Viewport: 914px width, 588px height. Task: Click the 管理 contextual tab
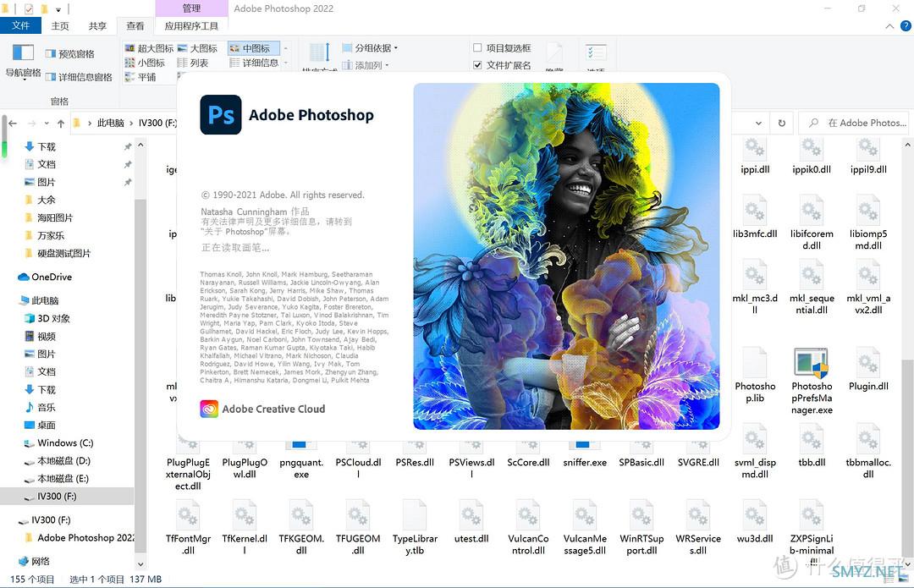point(191,8)
